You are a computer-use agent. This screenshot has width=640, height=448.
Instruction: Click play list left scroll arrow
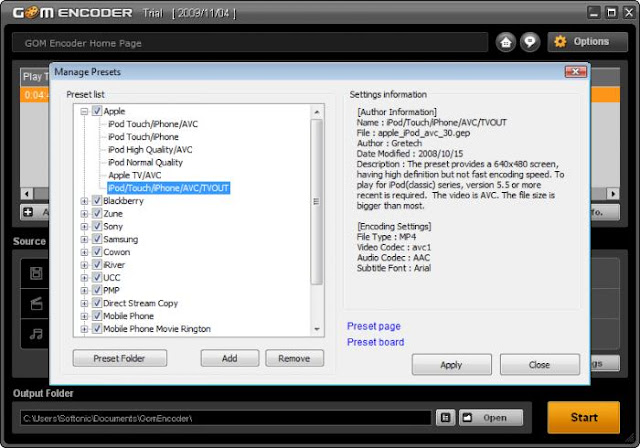[27, 193]
